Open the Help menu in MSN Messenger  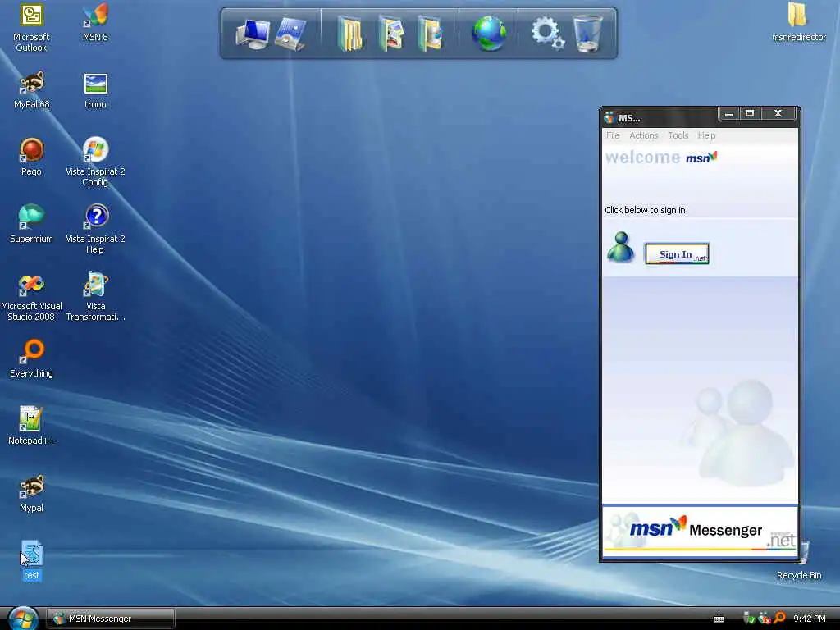pos(706,135)
